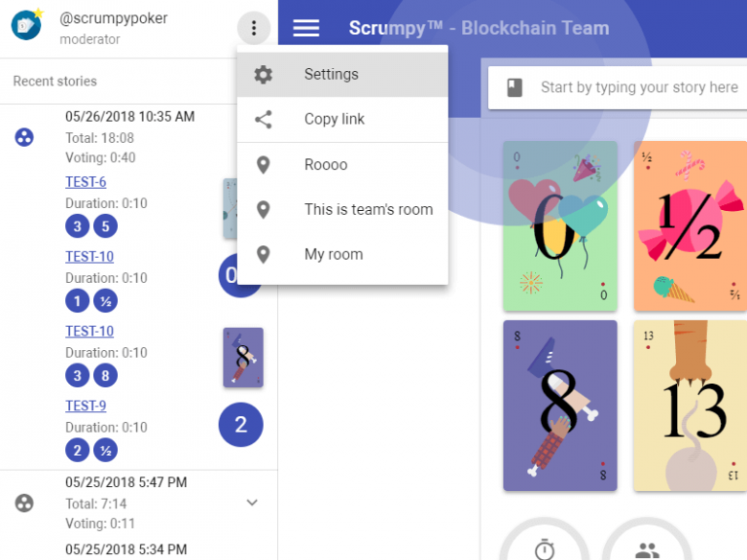Open the hamburger navigation menu
747x560 pixels.
point(305,28)
